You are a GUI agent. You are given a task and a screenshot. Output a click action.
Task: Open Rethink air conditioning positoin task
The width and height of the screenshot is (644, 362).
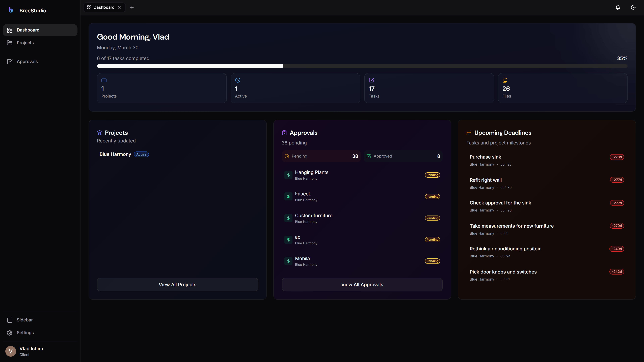(547, 252)
